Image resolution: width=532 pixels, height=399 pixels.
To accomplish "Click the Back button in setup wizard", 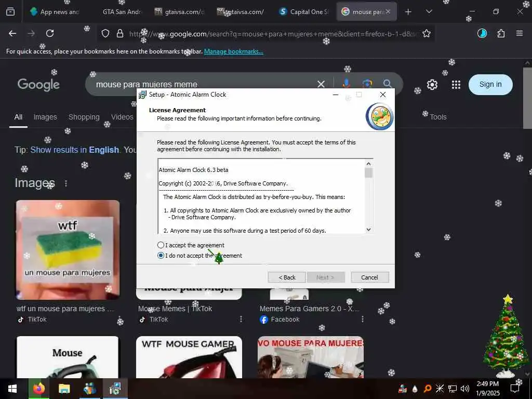I will tap(287, 277).
